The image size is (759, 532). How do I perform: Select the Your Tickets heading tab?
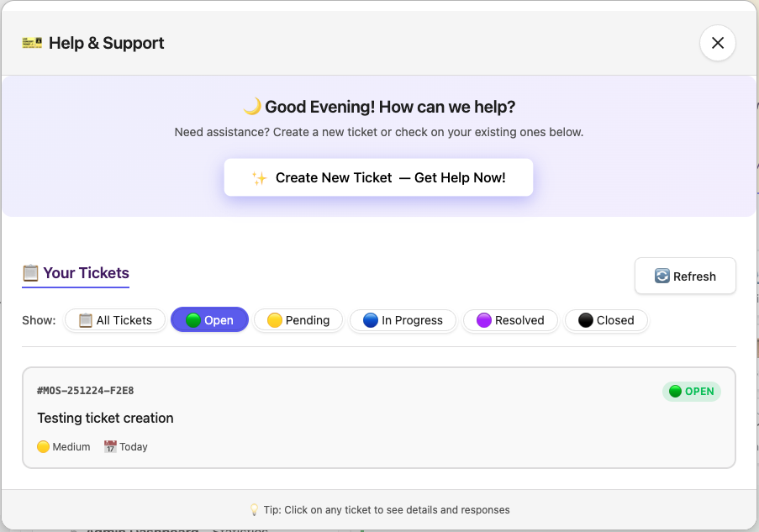pos(76,273)
